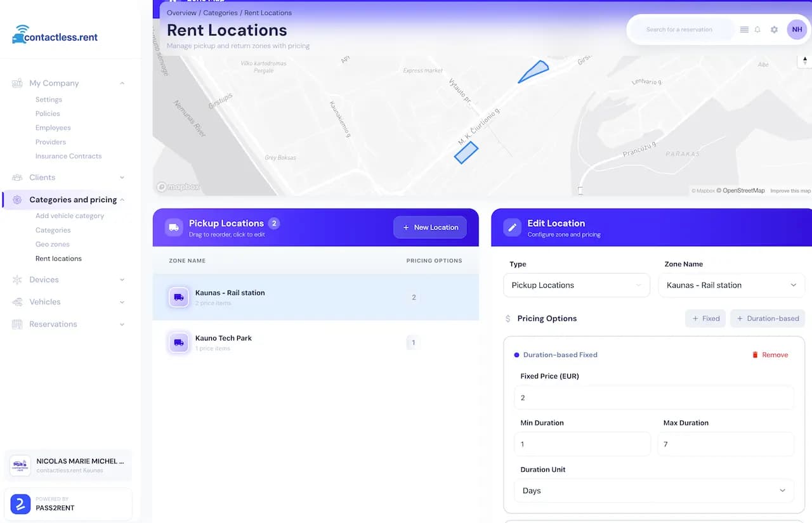The image size is (812, 523).
Task: Click the New Location button
Action: pyautogui.click(x=430, y=227)
